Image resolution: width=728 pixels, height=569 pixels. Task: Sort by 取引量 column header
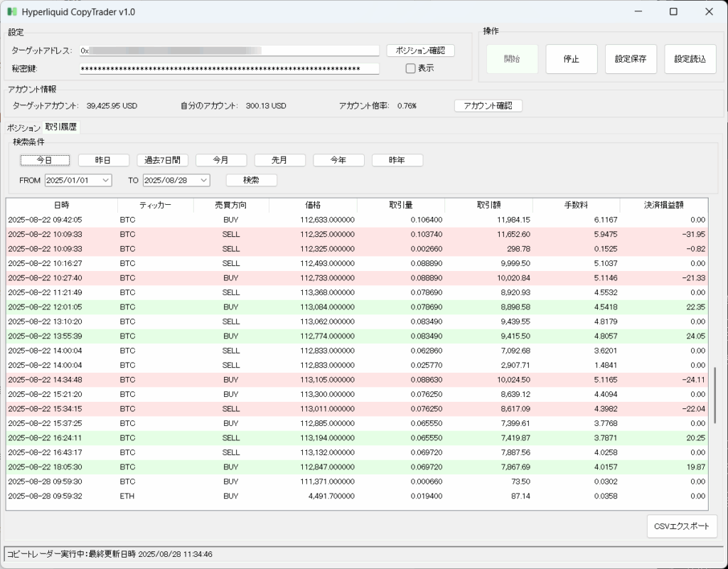tap(401, 205)
